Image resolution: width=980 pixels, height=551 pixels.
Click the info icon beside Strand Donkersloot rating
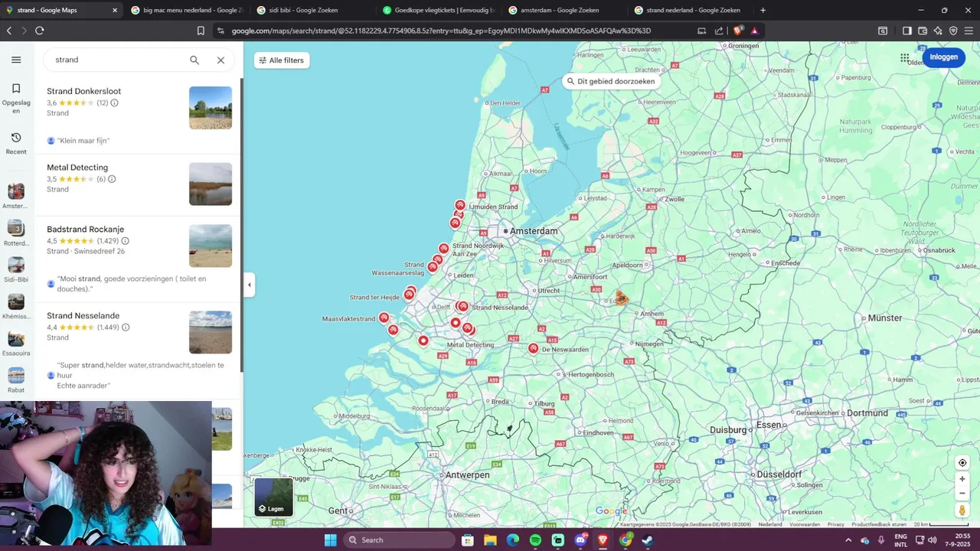coord(115,103)
